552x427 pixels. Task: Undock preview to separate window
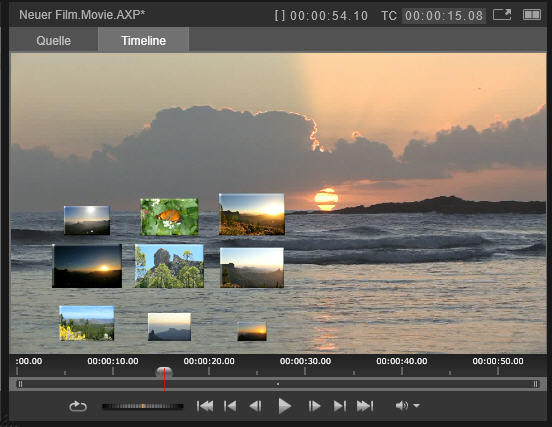tap(502, 15)
